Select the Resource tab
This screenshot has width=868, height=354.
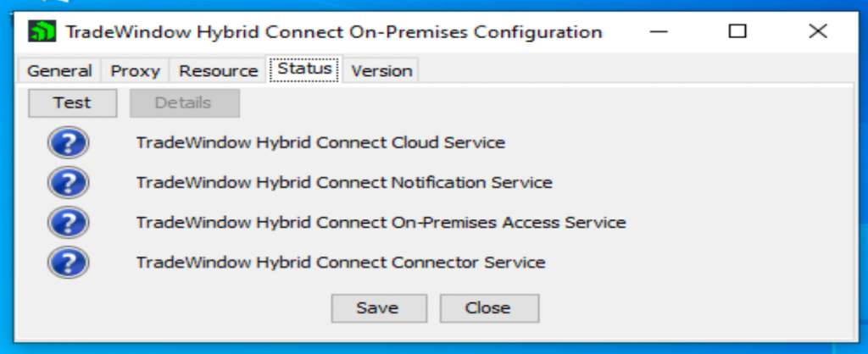coord(218,71)
